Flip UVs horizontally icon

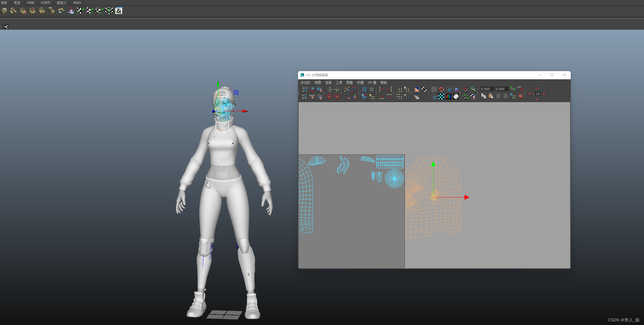(x=330, y=89)
